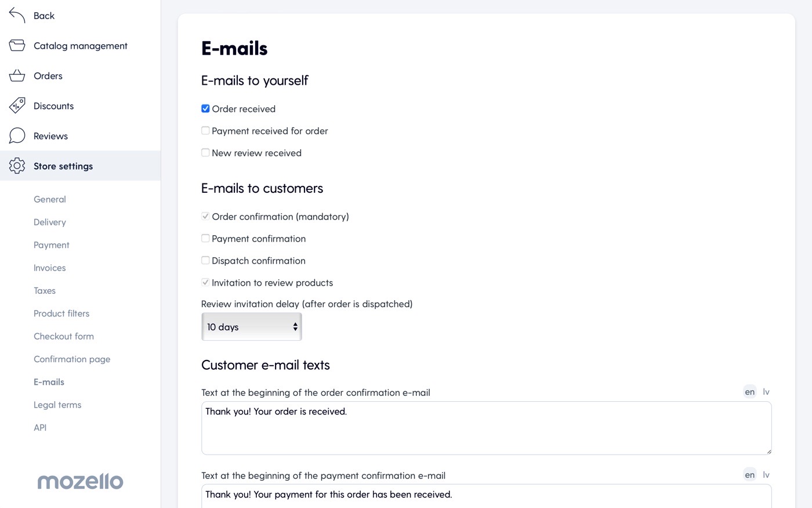Click the order confirmation e-mail text area
The height and width of the screenshot is (508, 812).
pos(486,428)
